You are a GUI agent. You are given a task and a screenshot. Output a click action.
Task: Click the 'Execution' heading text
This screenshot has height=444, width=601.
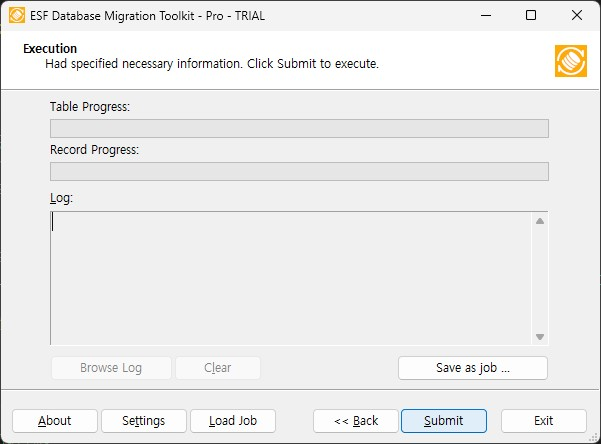click(50, 49)
